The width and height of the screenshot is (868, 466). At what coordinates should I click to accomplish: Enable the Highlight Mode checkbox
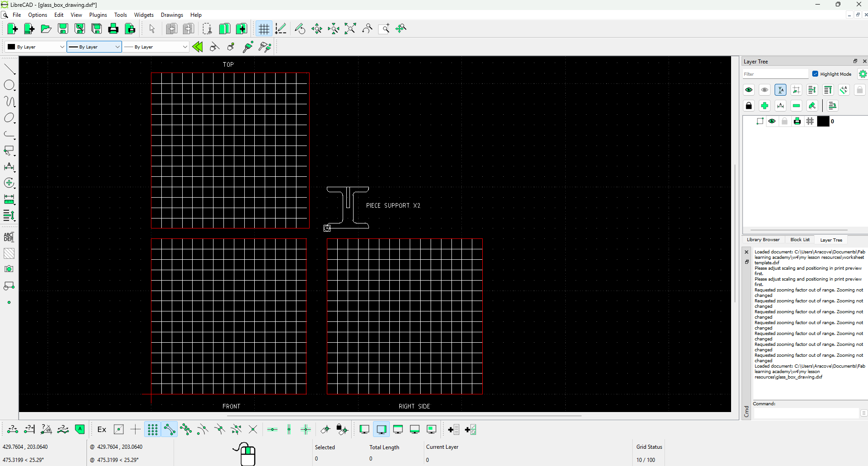click(x=815, y=74)
